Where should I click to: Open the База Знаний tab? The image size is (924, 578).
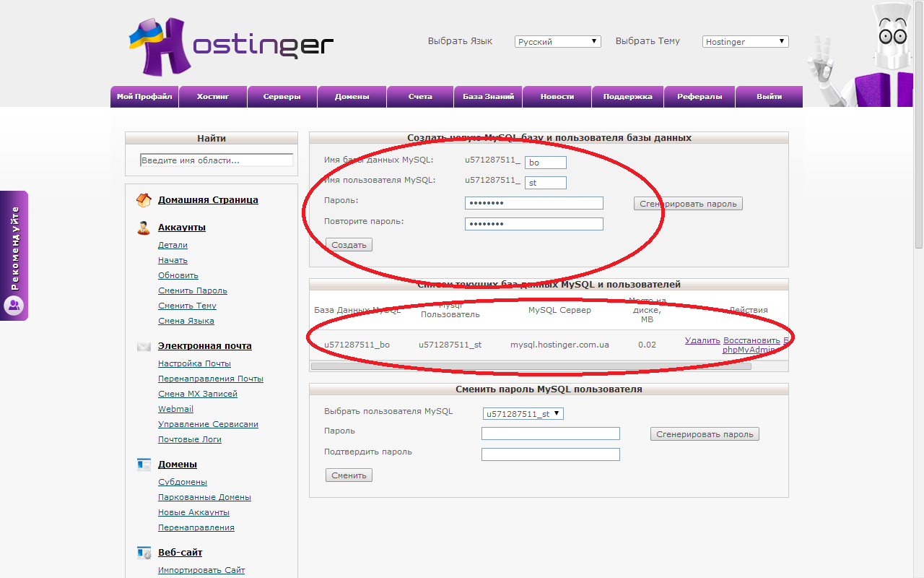click(x=488, y=97)
